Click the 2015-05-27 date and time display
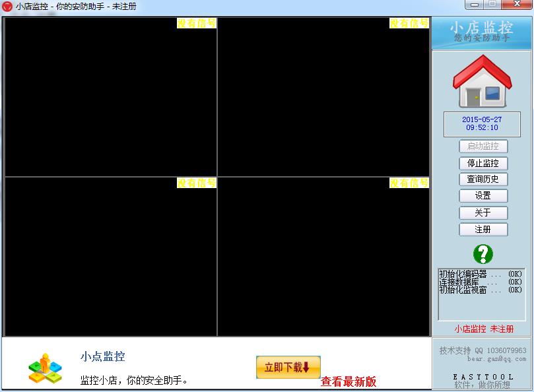The width and height of the screenshot is (534, 392). pyautogui.click(x=481, y=124)
